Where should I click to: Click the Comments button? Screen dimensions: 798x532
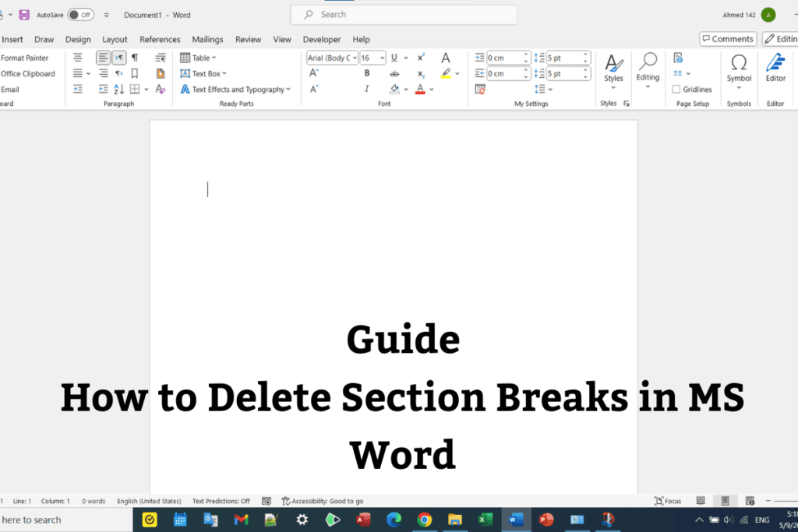pos(727,39)
